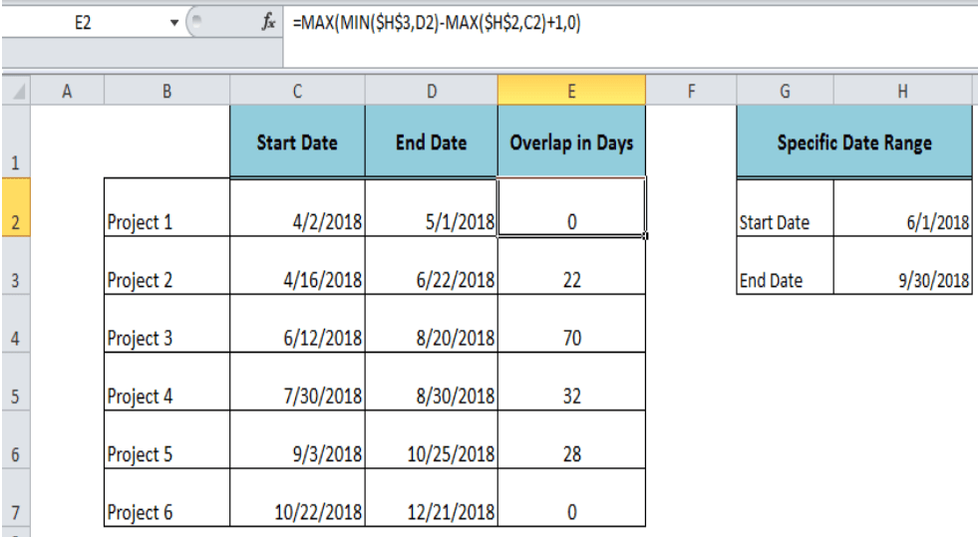Click the 'Start Date' label in column G
The height and width of the screenshot is (537, 980).
(x=785, y=207)
